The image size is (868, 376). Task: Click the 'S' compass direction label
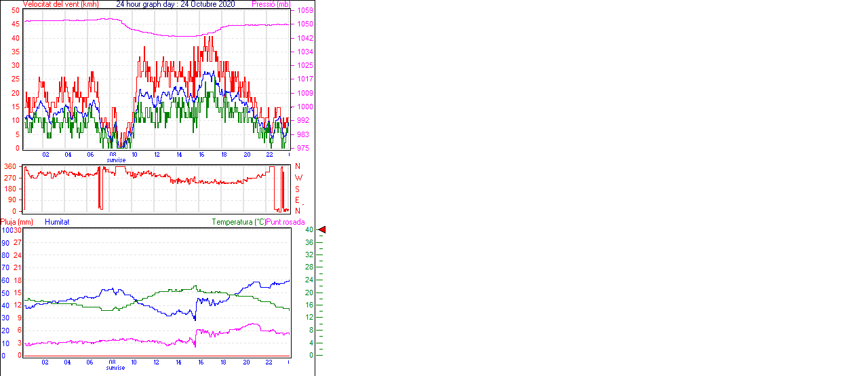(x=297, y=189)
